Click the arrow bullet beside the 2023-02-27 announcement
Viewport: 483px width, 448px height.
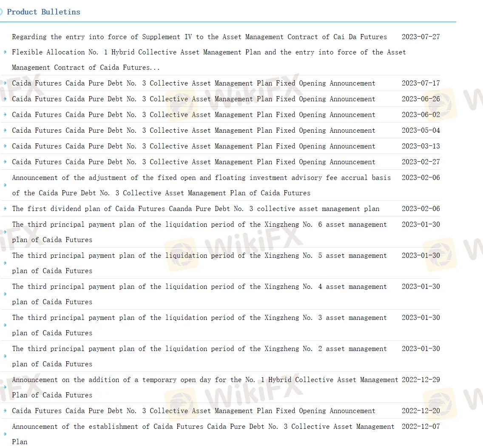coord(5,162)
